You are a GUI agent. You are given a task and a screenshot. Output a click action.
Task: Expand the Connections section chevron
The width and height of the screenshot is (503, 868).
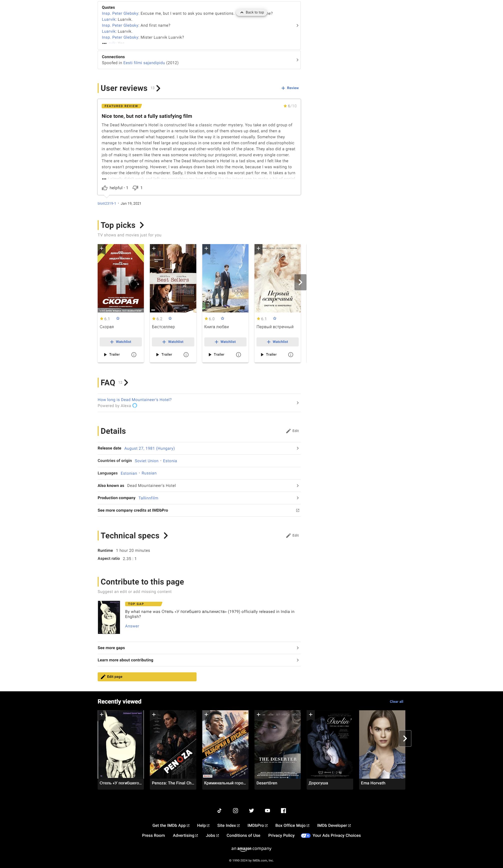coord(297,60)
